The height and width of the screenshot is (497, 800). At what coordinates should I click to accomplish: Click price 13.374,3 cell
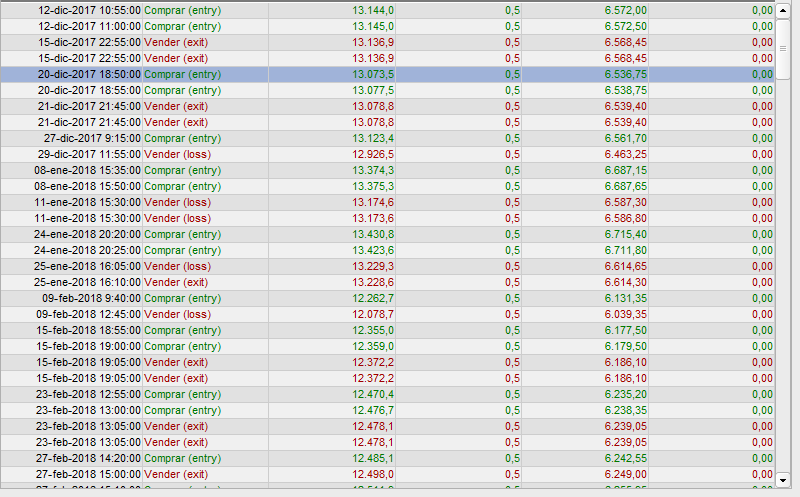coord(373,170)
